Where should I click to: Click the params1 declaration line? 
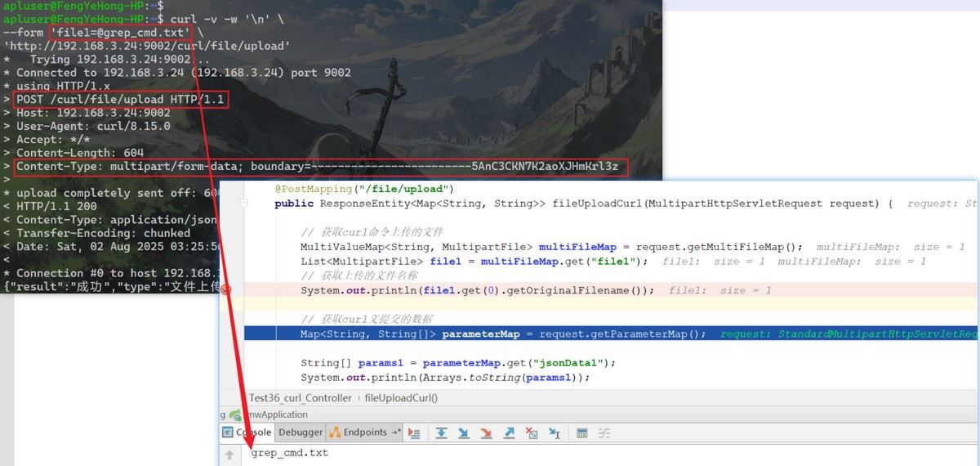[458, 363]
